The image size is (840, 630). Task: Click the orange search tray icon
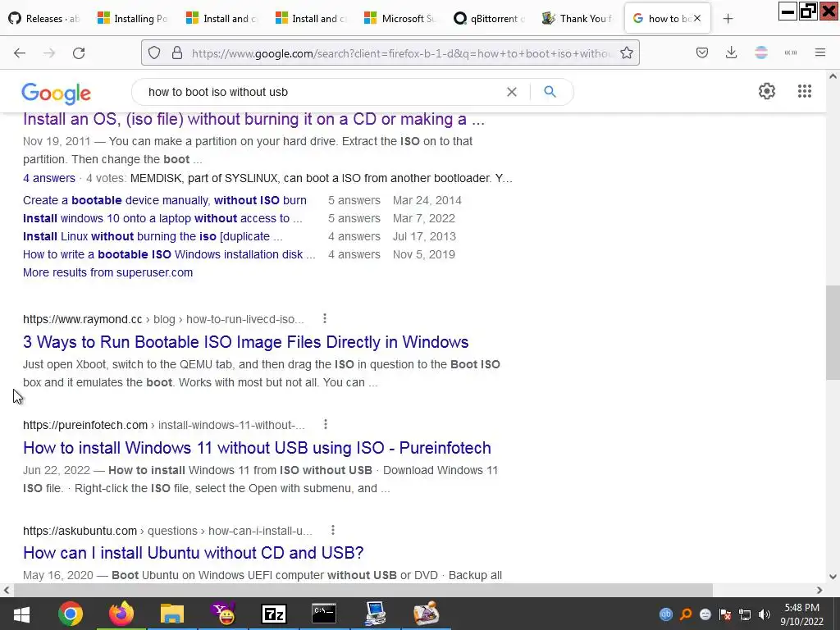[685, 614]
